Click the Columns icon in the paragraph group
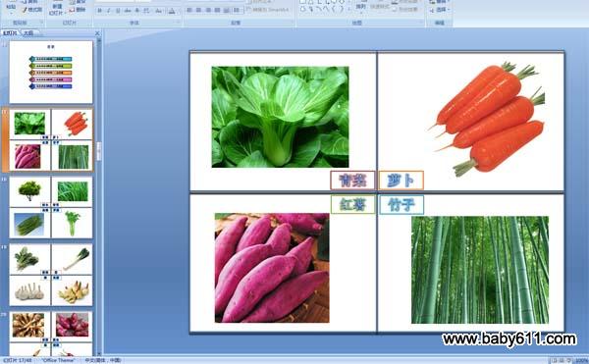The image size is (589, 364). coord(237,10)
